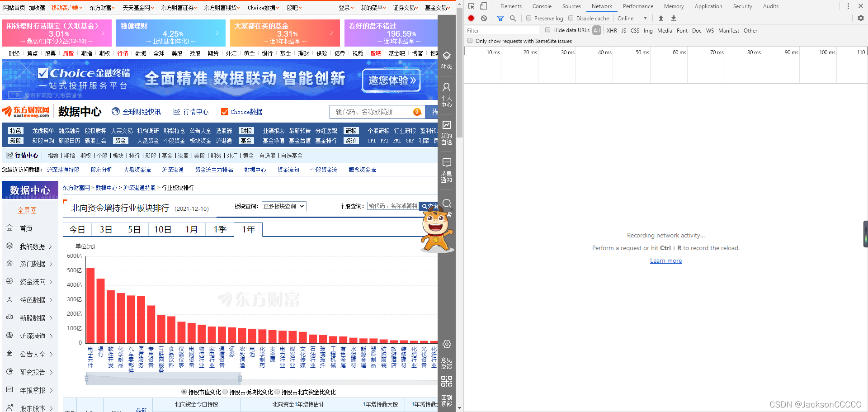The width and height of the screenshot is (868, 412).
Task: Open 消息通知 message icon in sidebar
Action: tap(446, 162)
